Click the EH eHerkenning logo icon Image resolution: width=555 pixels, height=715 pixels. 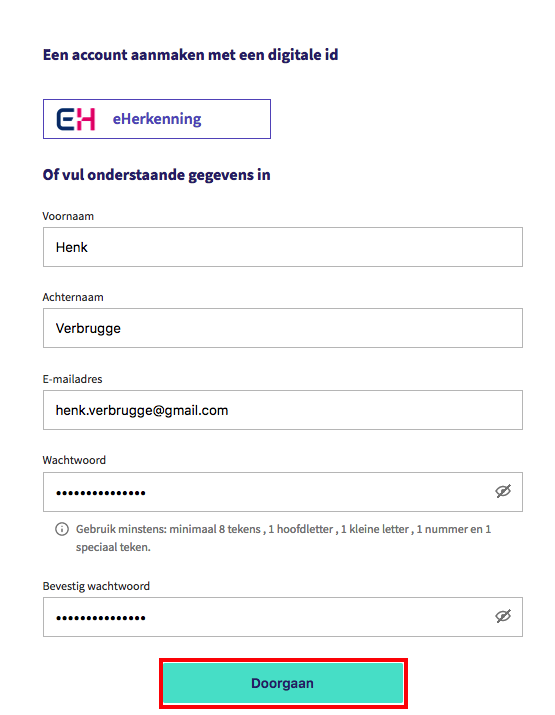coord(76,119)
